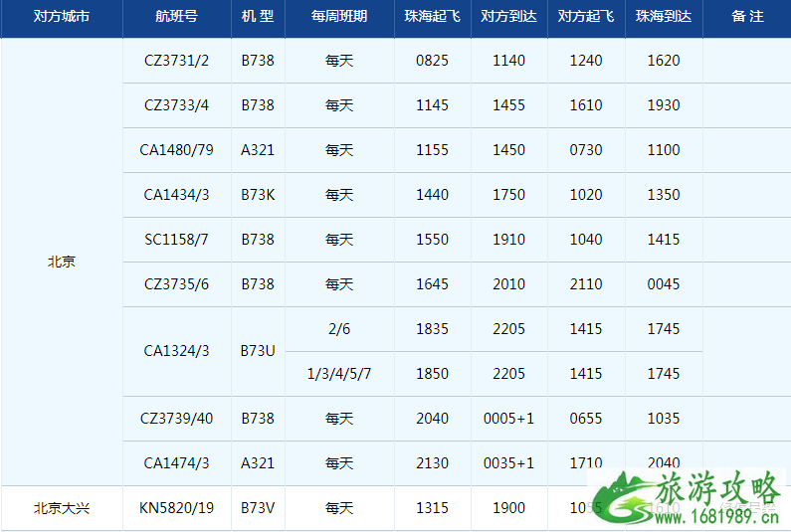This screenshot has height=532, width=791.
Task: Click arrival time 0005+1
Action: [509, 419]
